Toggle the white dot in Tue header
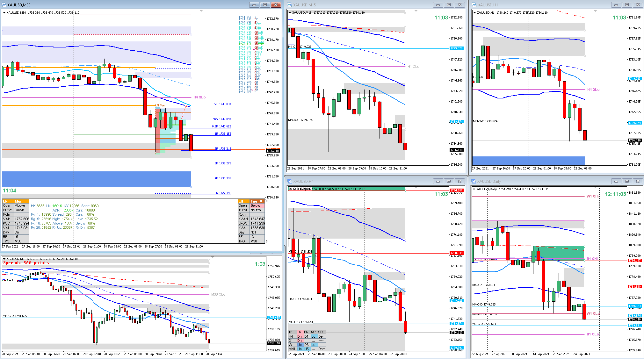Viewport: 644px width, 359px height. point(261,201)
